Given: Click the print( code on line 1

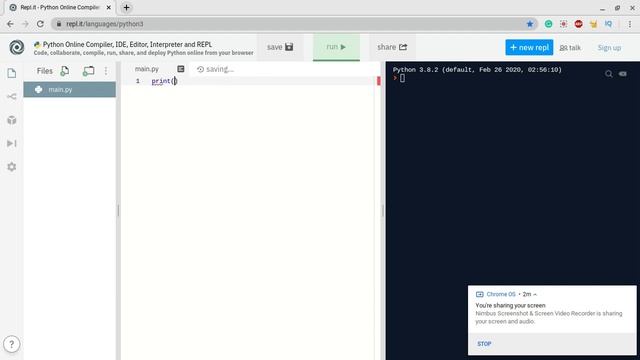Looking at the screenshot, I should (164, 81).
